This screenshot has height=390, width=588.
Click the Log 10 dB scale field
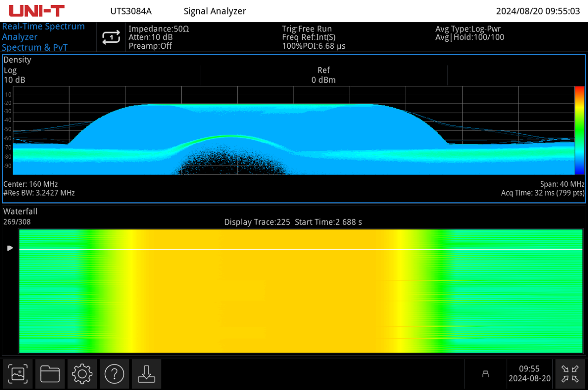pyautogui.click(x=14, y=75)
